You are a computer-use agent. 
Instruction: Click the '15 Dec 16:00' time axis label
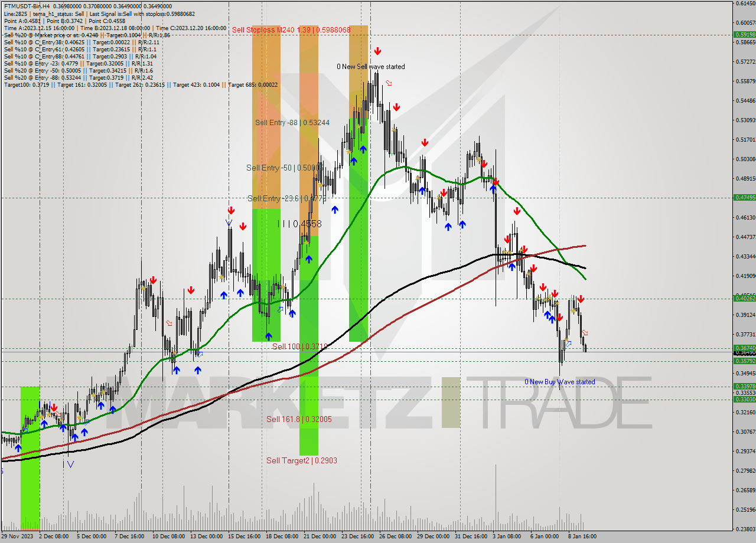245,537
